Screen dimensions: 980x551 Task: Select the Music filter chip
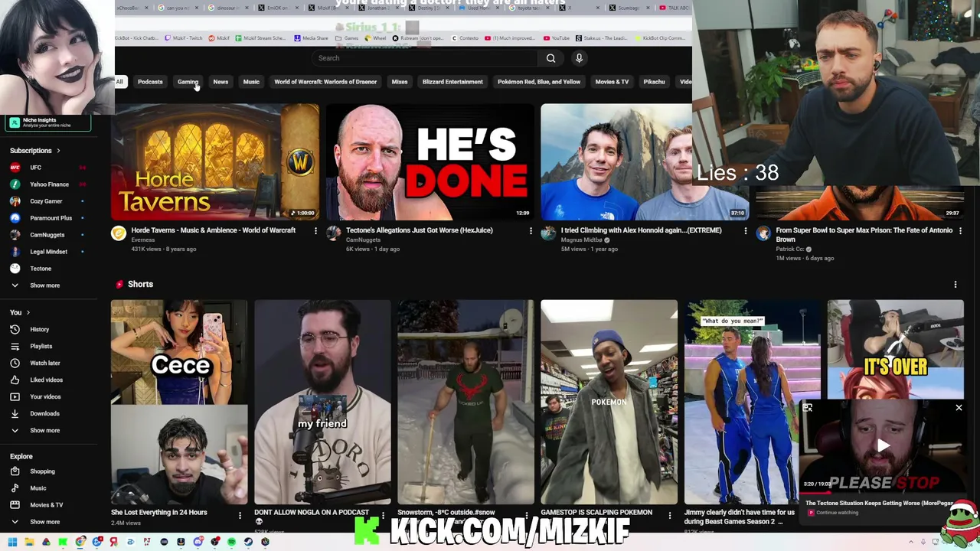251,82
